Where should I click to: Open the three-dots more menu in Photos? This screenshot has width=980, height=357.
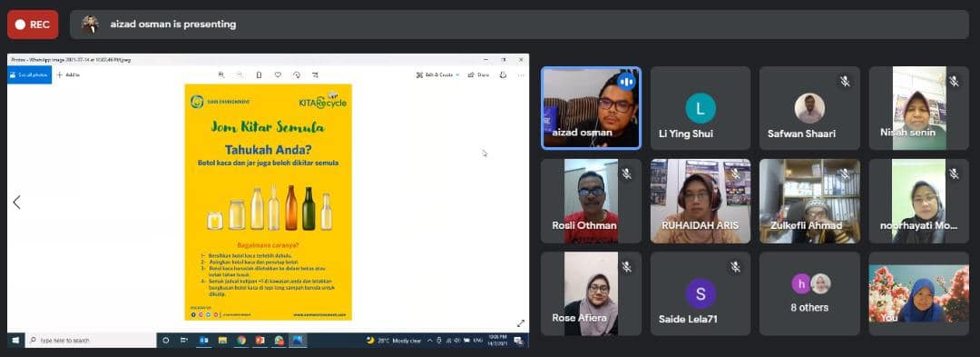click(x=521, y=75)
